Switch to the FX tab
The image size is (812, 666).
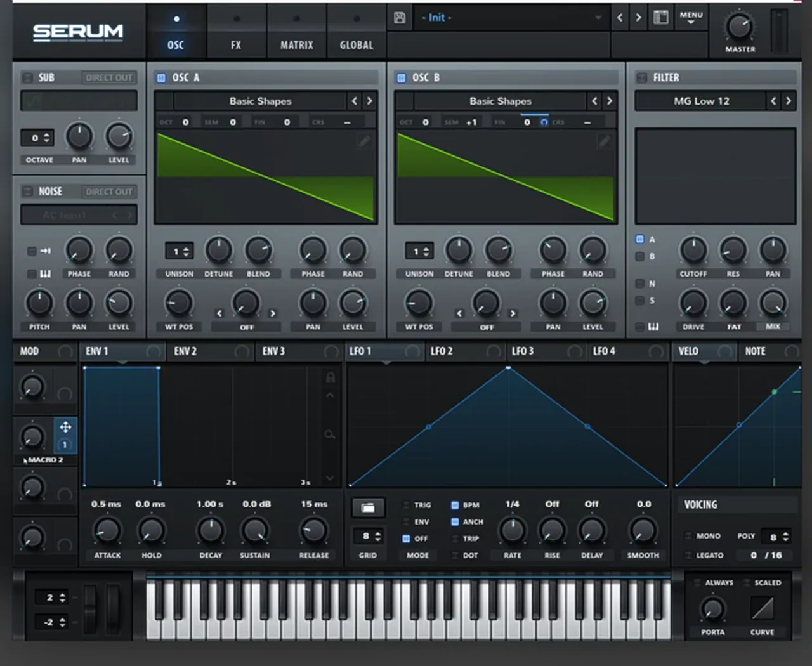(236, 32)
